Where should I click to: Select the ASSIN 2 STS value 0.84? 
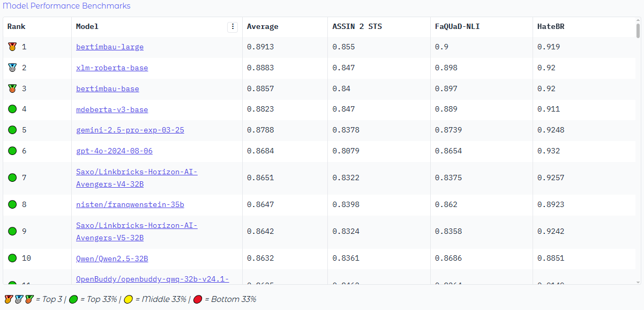pyautogui.click(x=341, y=88)
